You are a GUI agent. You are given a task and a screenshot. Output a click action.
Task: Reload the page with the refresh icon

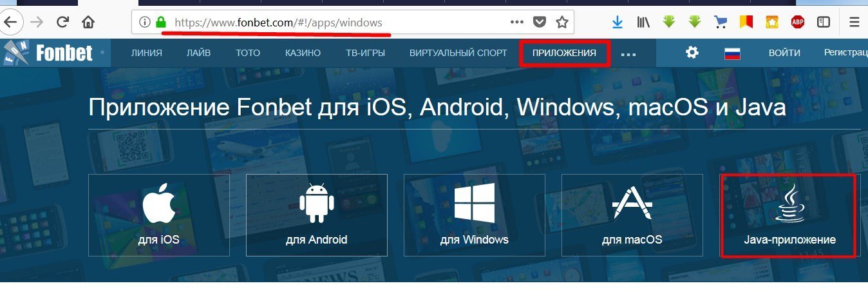(62, 23)
